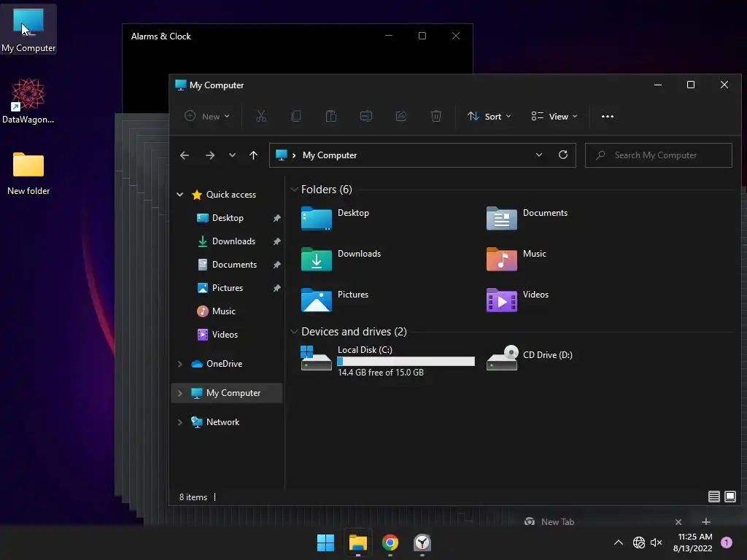The image size is (747, 560).
Task: Open the Windows Start menu
Action: coord(326,542)
